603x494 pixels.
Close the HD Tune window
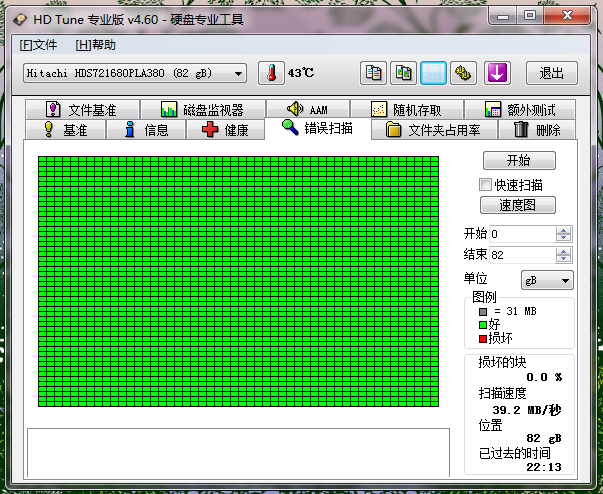coord(567,16)
